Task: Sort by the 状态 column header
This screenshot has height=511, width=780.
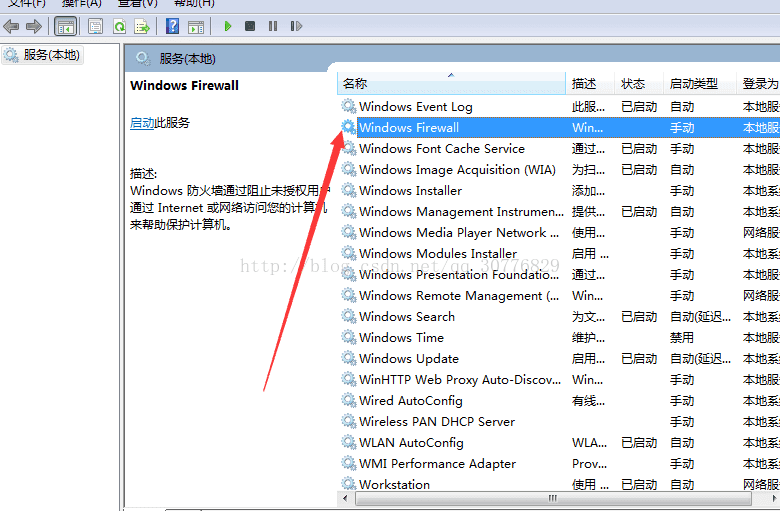Action: 639,83
